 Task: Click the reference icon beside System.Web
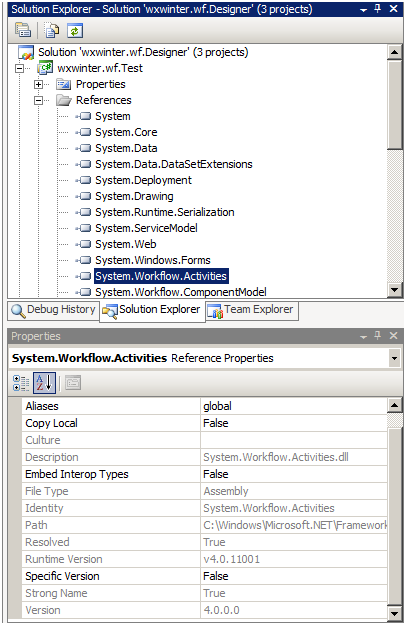tap(83, 244)
